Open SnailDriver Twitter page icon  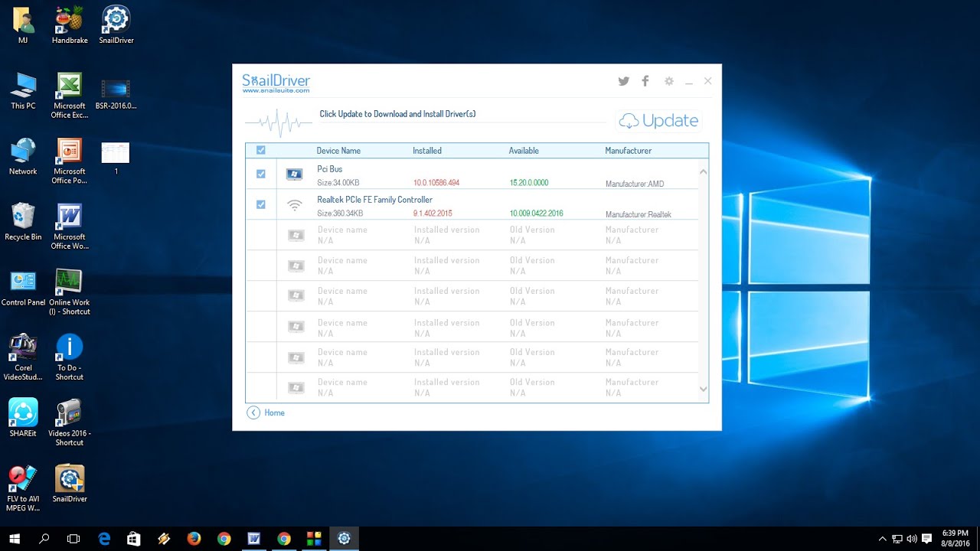point(624,81)
